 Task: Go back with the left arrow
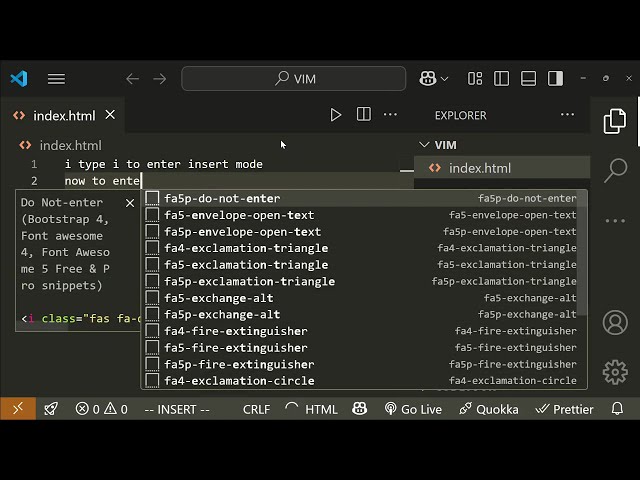pyautogui.click(x=133, y=79)
